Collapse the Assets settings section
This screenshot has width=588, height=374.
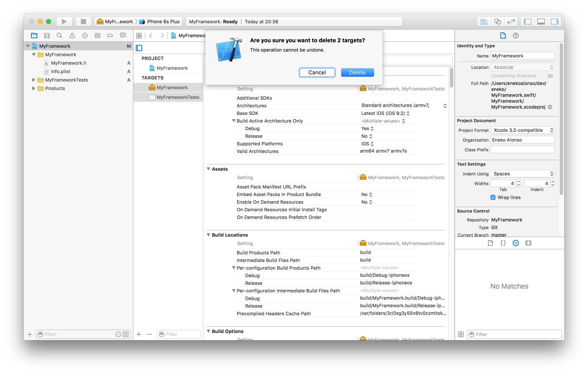[208, 169]
